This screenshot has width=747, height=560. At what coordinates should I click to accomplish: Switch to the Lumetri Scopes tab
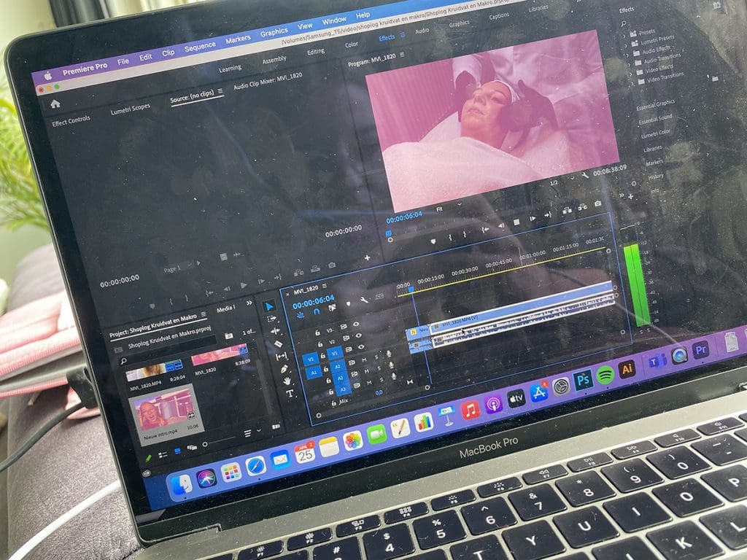coord(130,108)
